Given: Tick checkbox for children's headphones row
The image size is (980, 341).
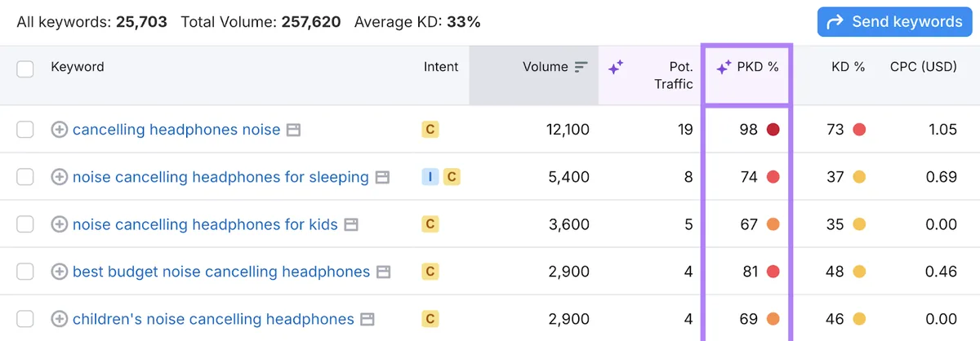Looking at the screenshot, I should (x=25, y=319).
